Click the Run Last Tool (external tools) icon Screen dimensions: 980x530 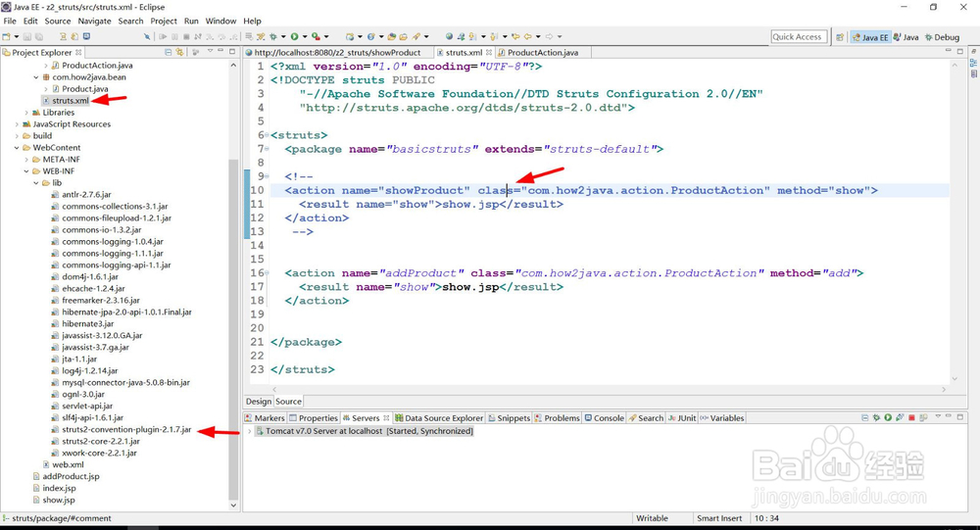(316, 36)
